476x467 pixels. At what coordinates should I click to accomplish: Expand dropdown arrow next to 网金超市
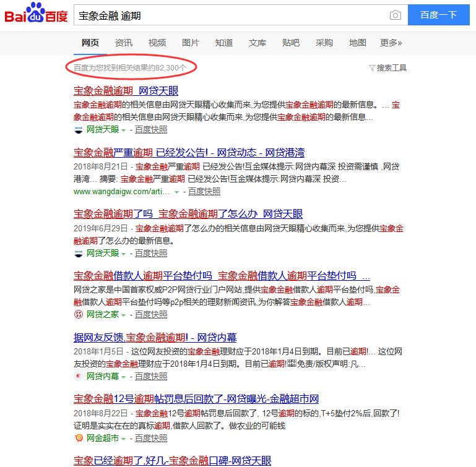124,439
